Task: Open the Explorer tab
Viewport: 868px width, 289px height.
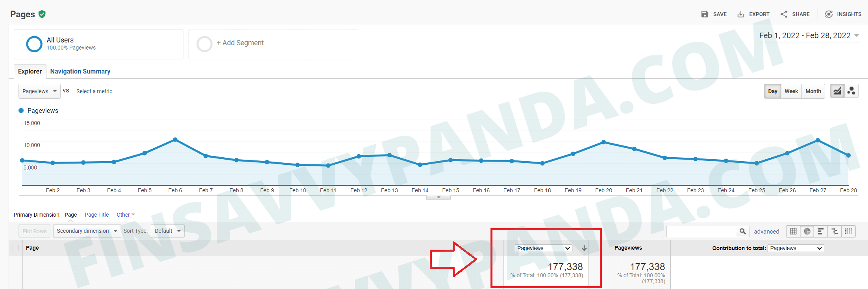Action: coord(30,71)
